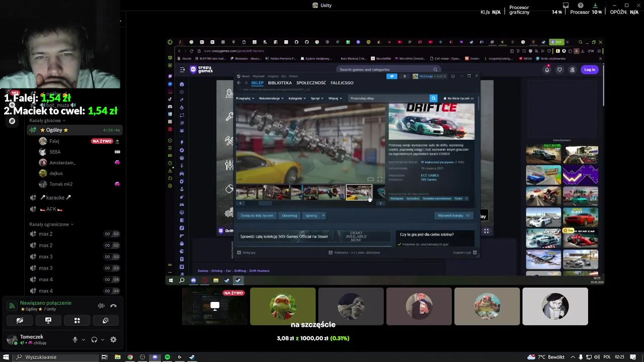This screenshot has width=644, height=362.
Task: Collapse the Kanały głosowe category
Action: click(47, 121)
